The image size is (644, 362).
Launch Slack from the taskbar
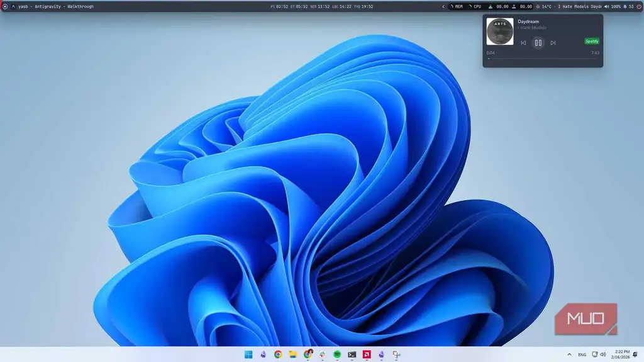[x=323, y=354]
